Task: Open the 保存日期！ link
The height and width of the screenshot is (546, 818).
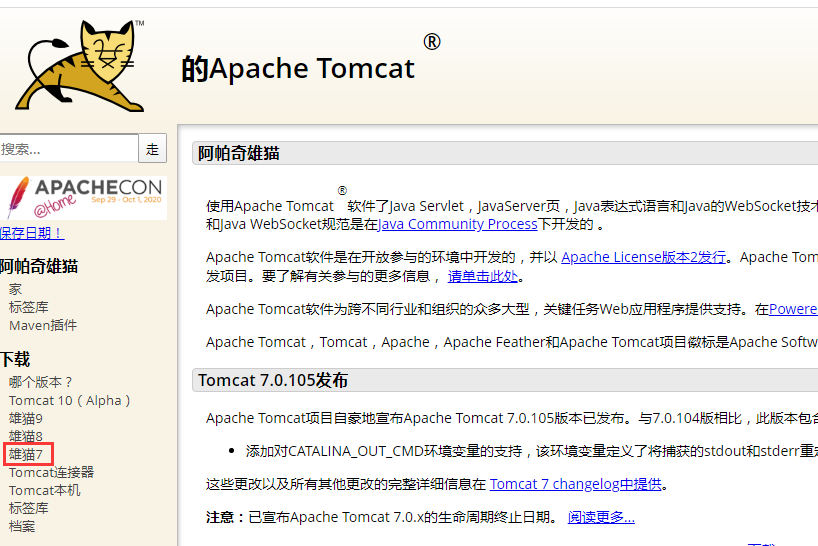Action: [x=32, y=233]
